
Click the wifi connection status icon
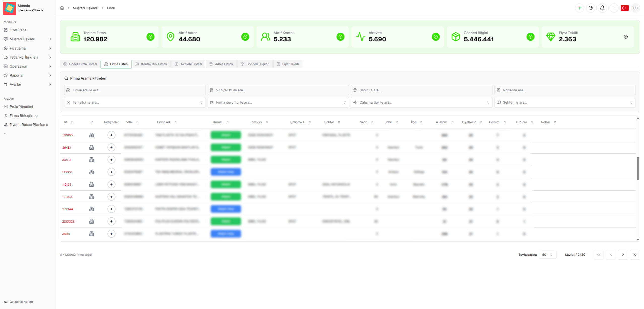click(579, 8)
